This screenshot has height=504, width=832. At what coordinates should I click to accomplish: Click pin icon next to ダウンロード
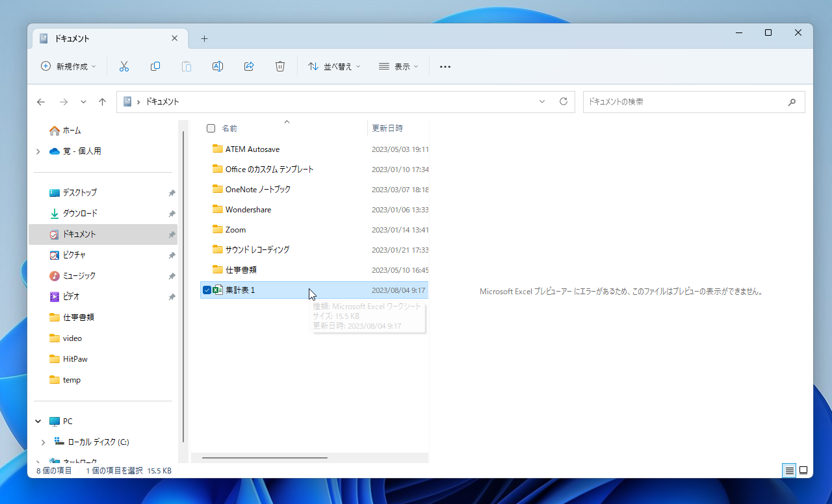point(172,214)
